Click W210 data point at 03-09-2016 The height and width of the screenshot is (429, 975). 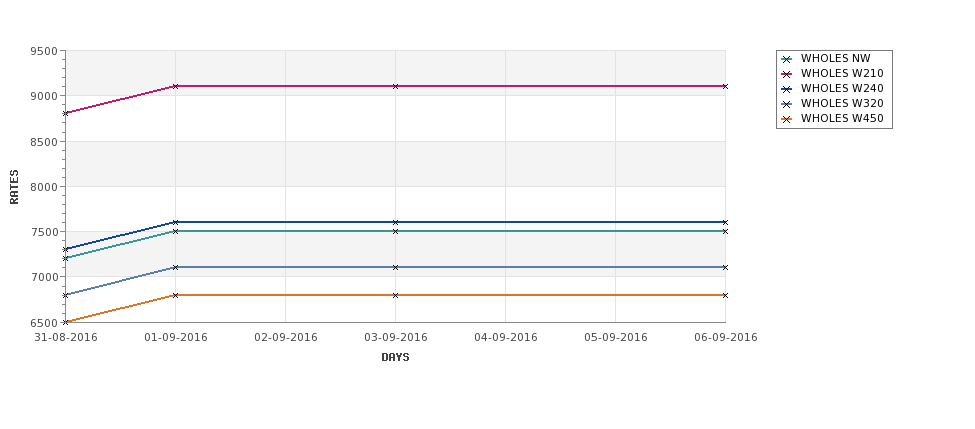395,86
